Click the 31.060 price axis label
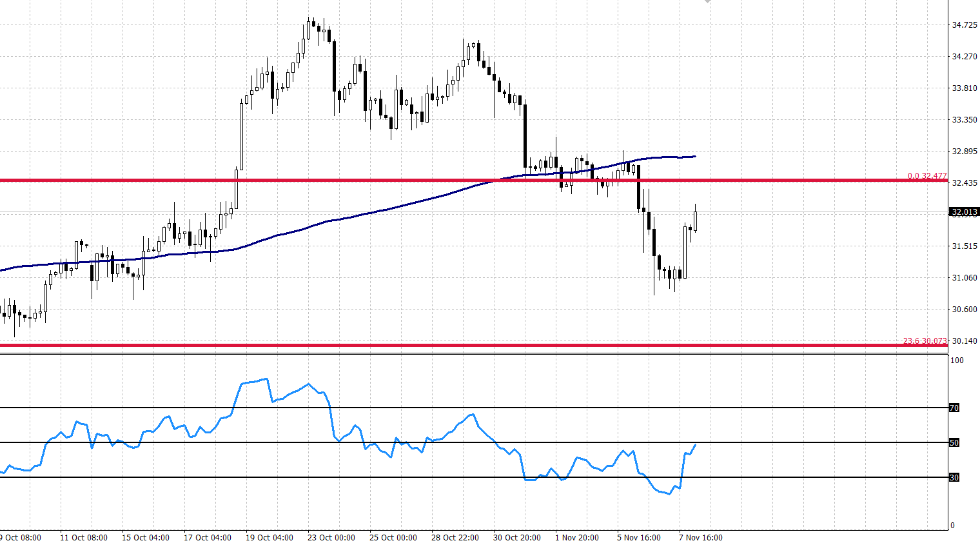This screenshot has height=543, width=980. [965, 278]
